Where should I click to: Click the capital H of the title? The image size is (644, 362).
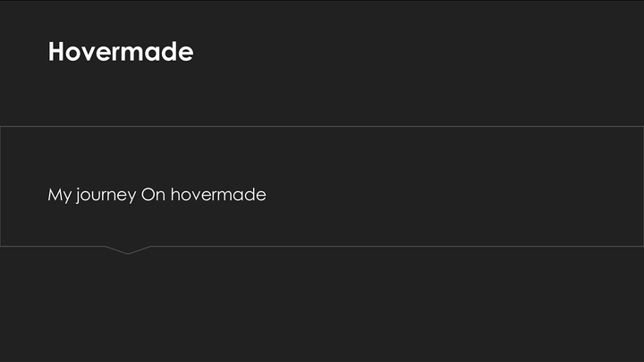pyautogui.click(x=56, y=52)
